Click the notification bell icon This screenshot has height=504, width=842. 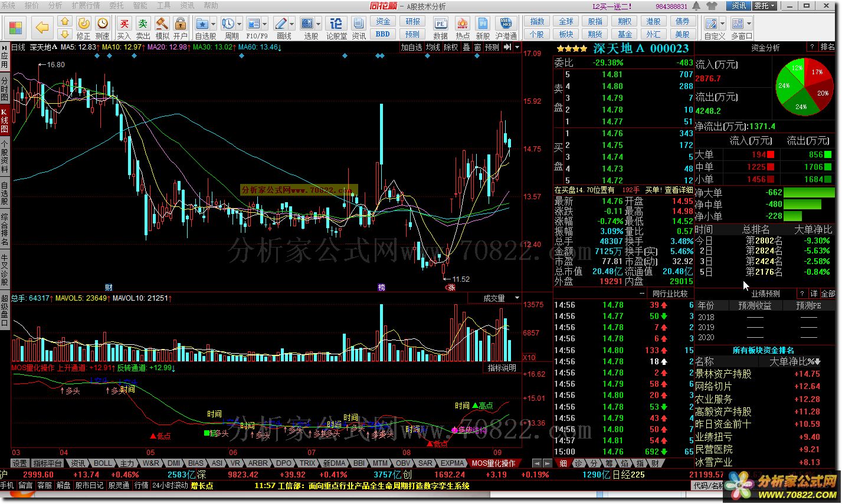(x=697, y=6)
